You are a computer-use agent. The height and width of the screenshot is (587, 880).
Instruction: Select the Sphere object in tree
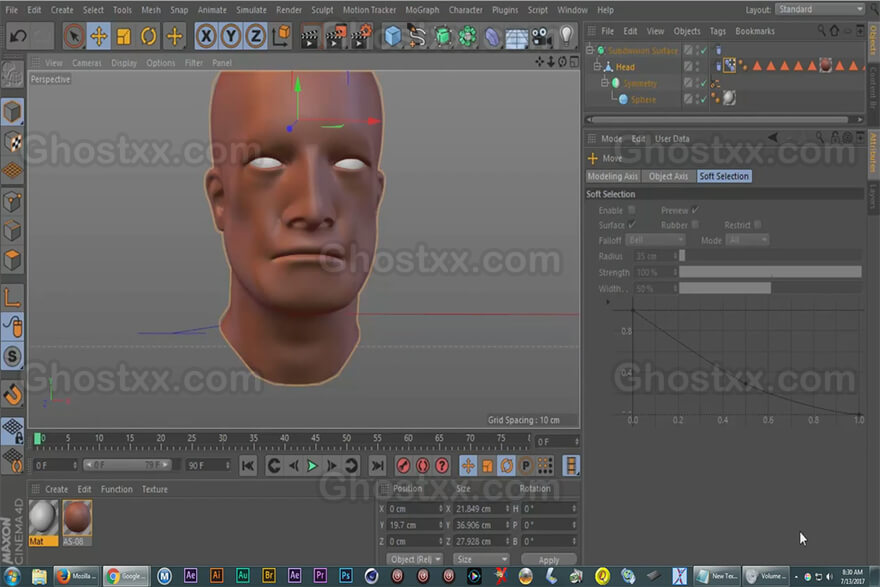pos(643,100)
